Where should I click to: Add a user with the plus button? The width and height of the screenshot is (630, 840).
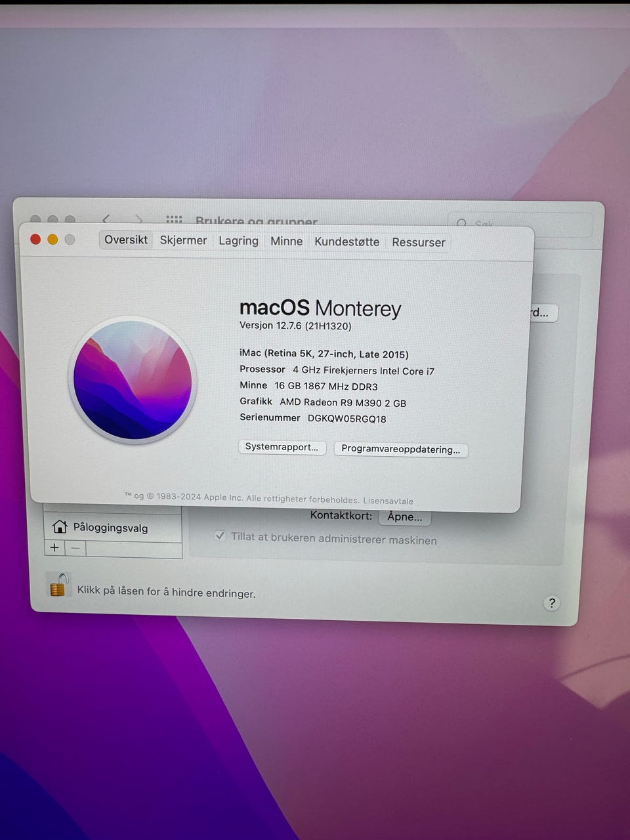pyautogui.click(x=54, y=547)
